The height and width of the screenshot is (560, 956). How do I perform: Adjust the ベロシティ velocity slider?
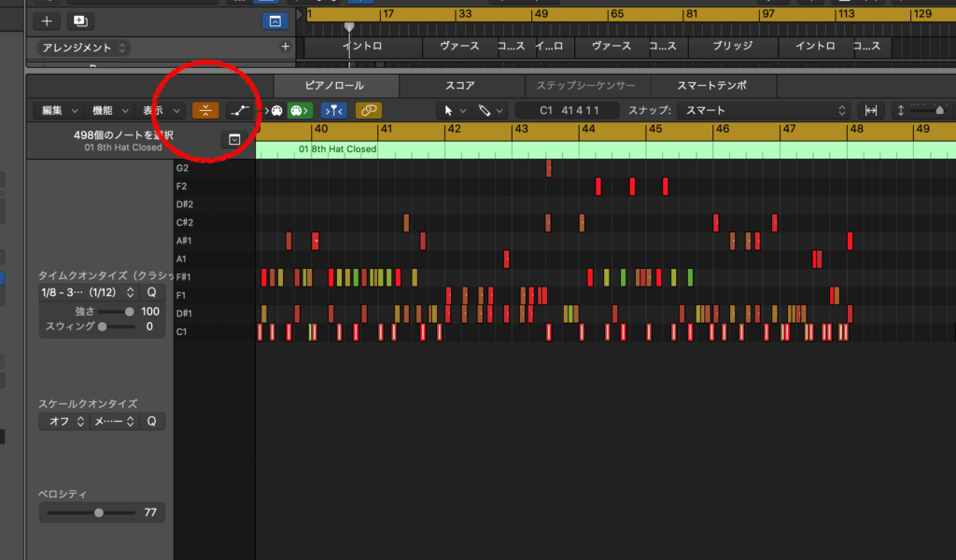[91, 513]
